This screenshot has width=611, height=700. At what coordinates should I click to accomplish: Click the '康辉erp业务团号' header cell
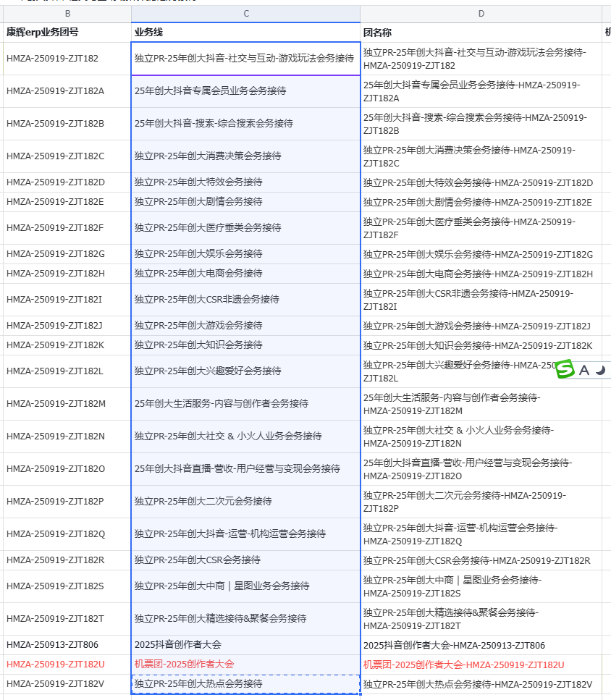pyautogui.click(x=67, y=33)
